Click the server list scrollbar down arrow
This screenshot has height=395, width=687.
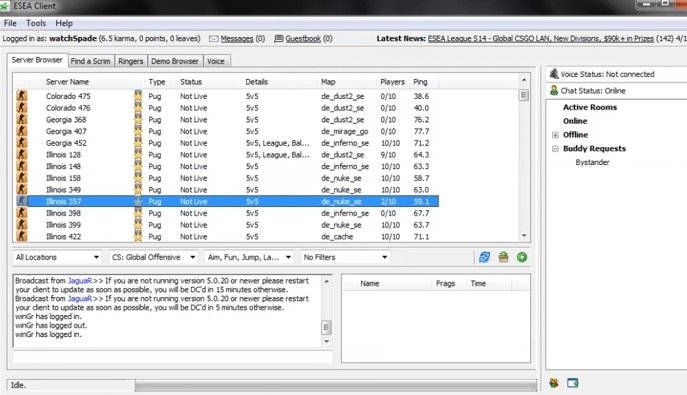(524, 236)
